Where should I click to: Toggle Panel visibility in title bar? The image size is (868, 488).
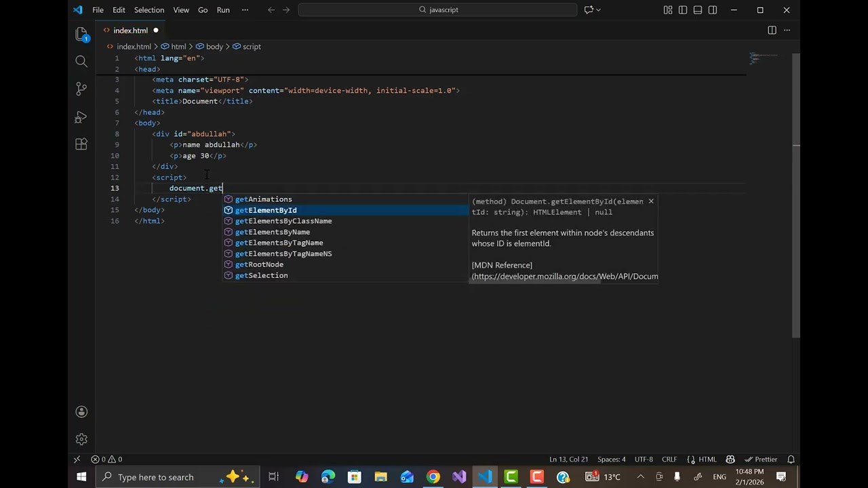(698, 10)
